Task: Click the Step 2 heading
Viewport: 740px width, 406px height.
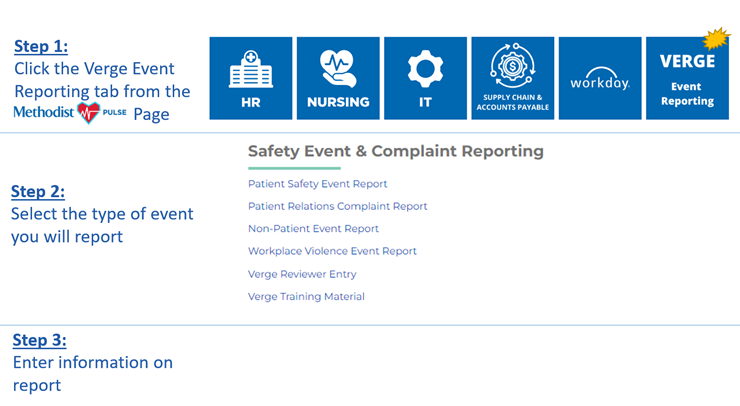Action: [x=38, y=192]
